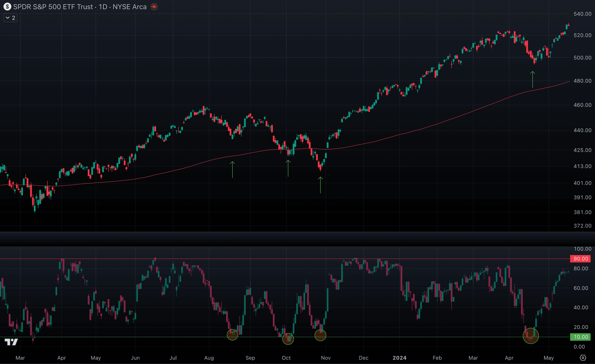
Task: Click the green circle at October oscillator bottom
Action: 288,339
